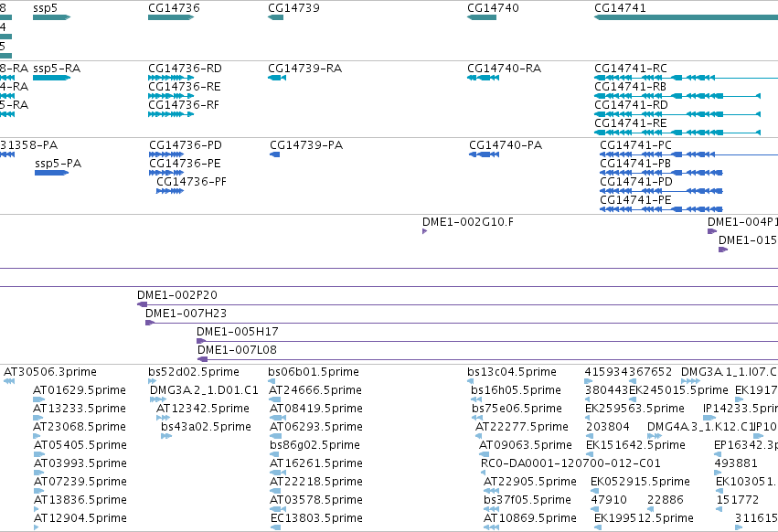Click the DME1-002G10.F clone label
The width and height of the screenshot is (778, 532).
click(468, 222)
